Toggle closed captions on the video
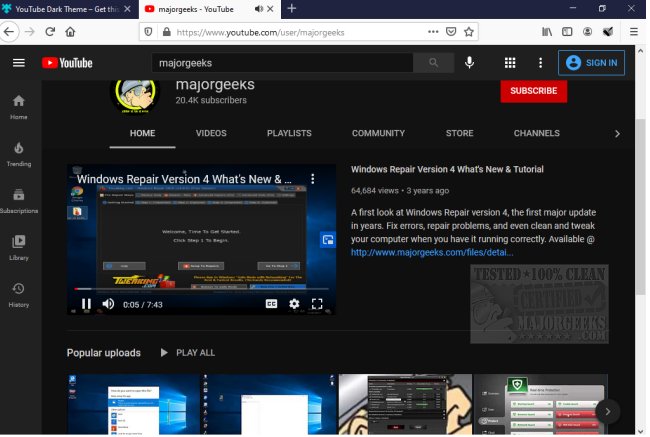 coord(271,304)
